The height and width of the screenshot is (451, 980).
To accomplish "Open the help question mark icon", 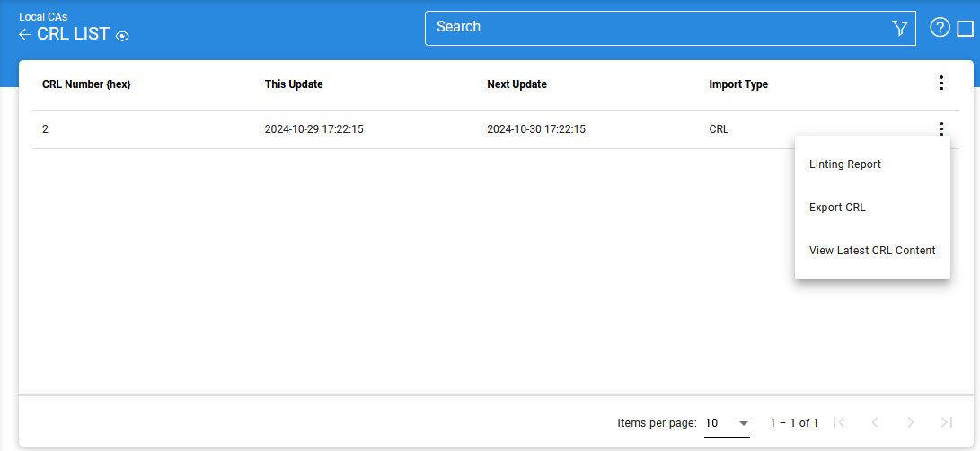I will click(x=940, y=28).
